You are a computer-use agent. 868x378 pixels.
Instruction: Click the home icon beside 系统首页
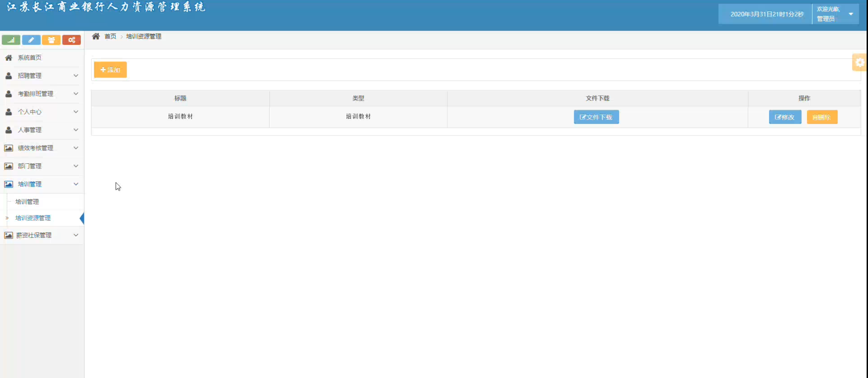coord(8,57)
